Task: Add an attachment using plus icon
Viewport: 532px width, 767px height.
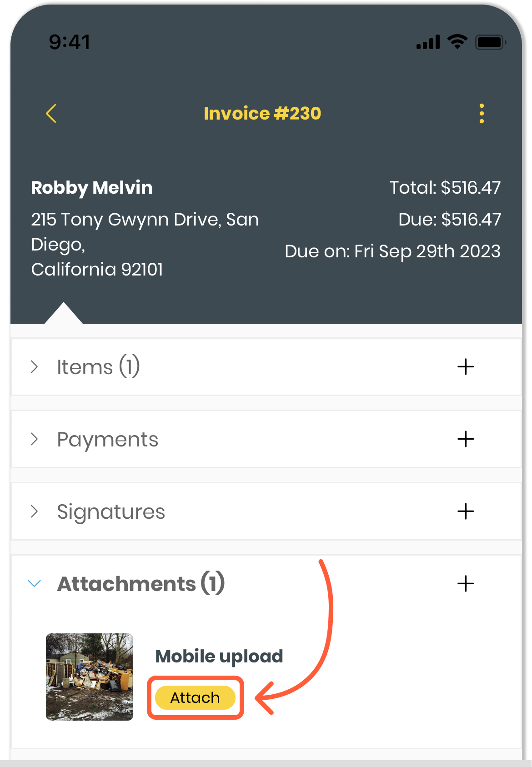Action: coord(466,584)
